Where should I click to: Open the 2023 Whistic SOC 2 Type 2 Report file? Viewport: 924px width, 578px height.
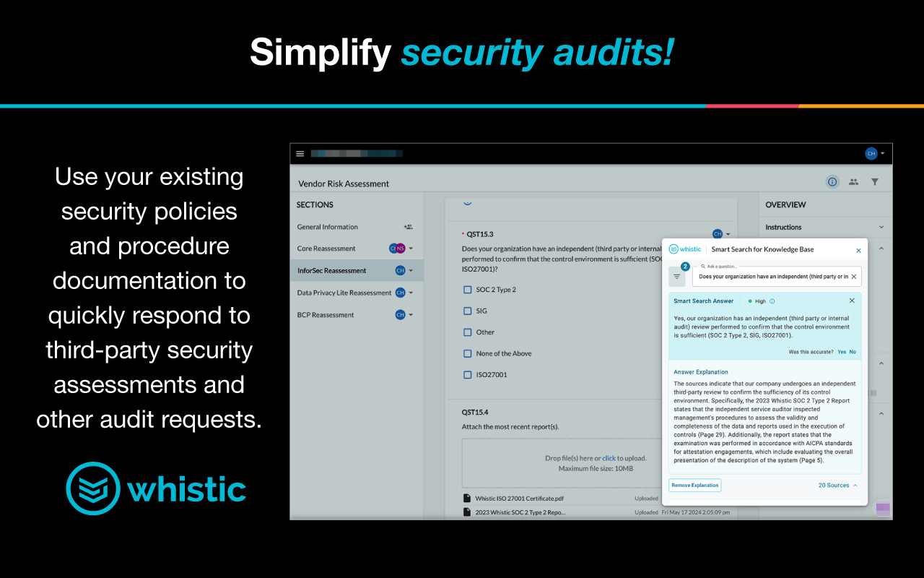click(x=520, y=512)
